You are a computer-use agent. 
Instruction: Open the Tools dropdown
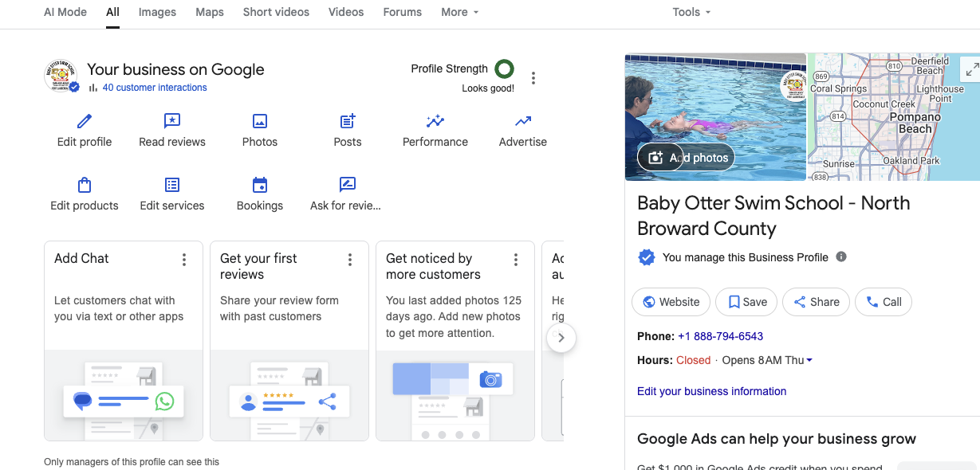click(x=691, y=12)
